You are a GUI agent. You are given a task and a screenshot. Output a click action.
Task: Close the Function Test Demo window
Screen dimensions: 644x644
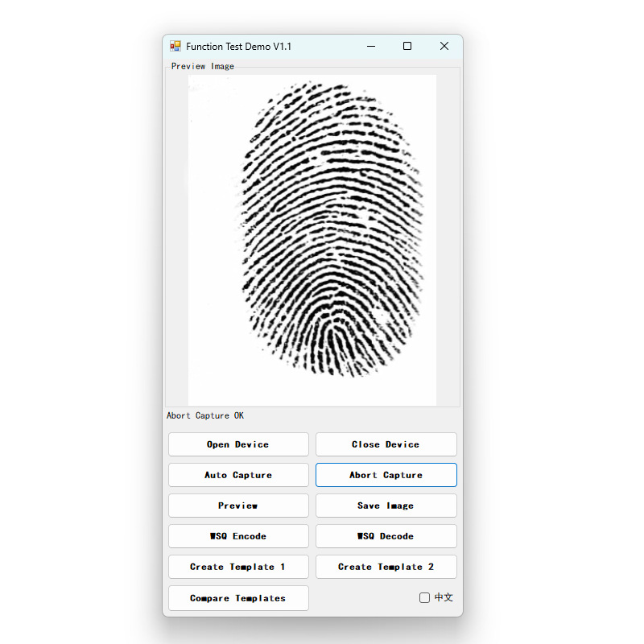(x=444, y=46)
